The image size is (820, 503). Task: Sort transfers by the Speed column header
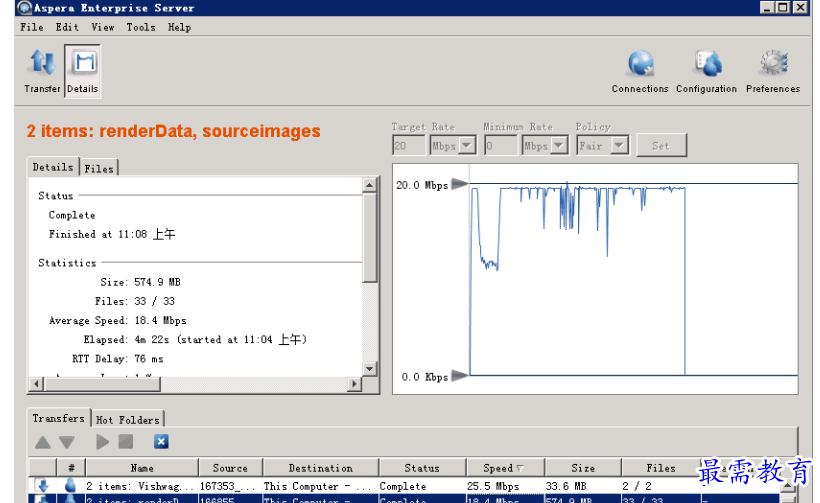pyautogui.click(x=505, y=468)
